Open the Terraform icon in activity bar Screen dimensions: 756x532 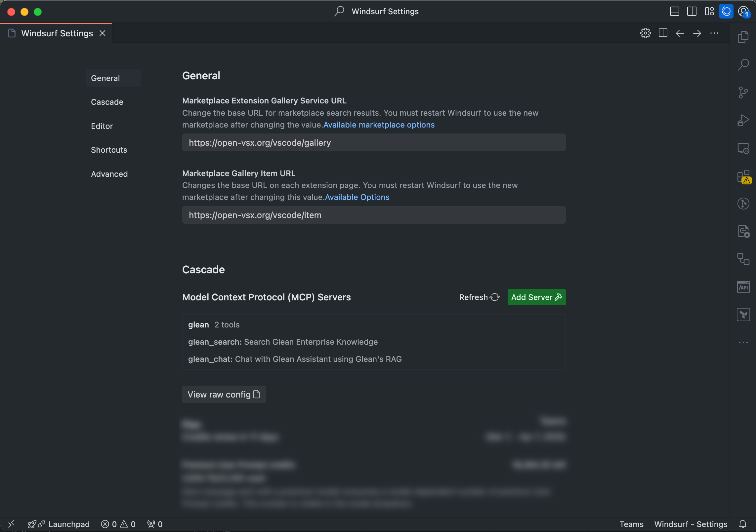743,315
